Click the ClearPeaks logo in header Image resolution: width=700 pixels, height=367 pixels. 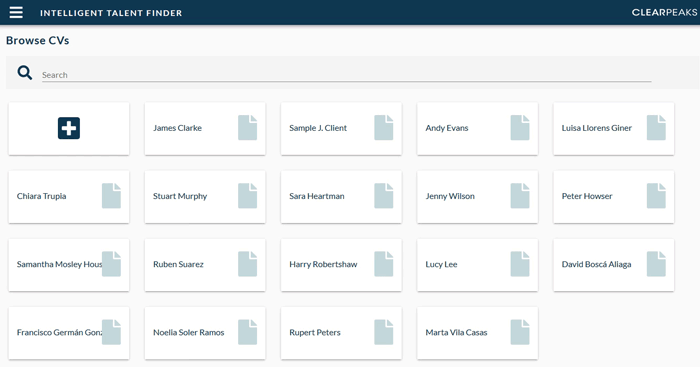(664, 13)
